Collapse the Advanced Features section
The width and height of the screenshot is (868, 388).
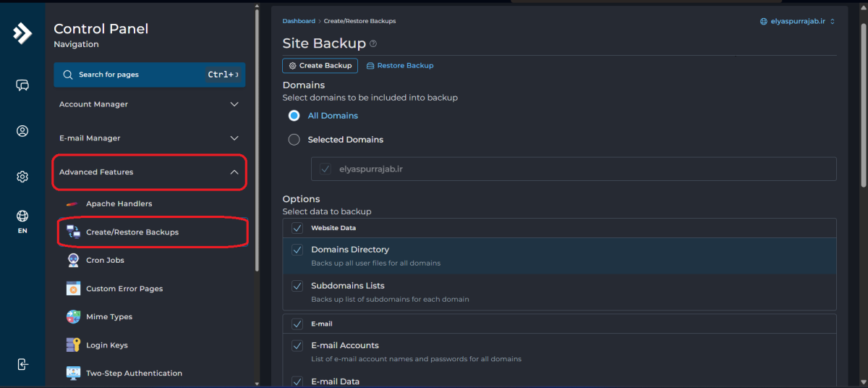234,172
